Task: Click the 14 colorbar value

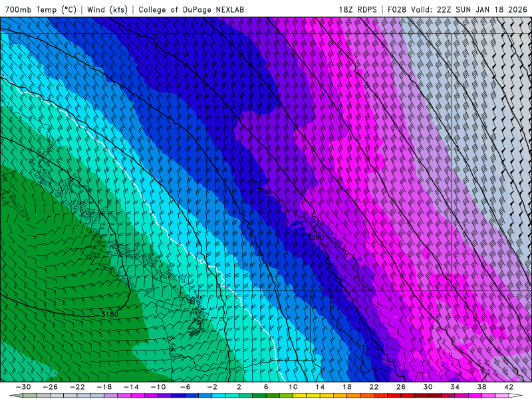Action: tap(320, 387)
